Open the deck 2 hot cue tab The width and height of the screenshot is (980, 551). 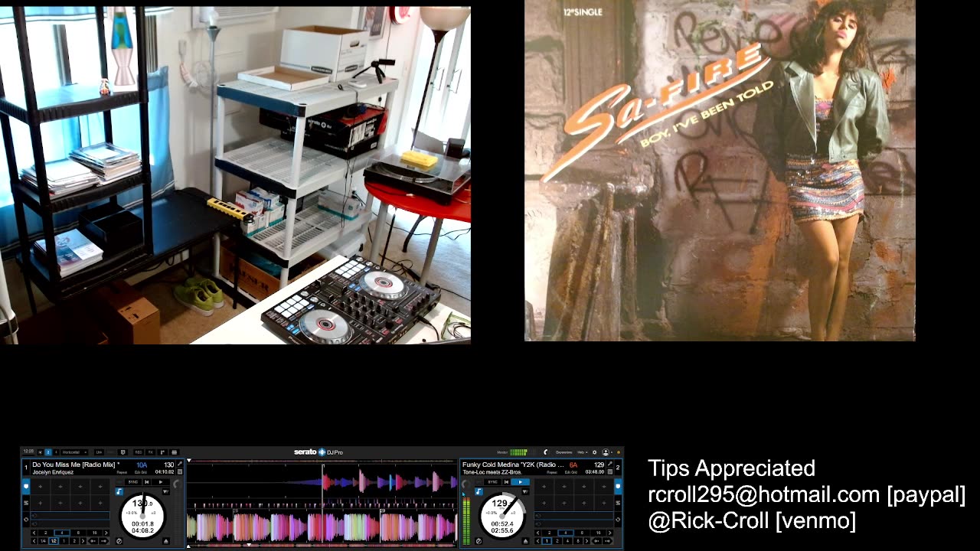click(618, 487)
